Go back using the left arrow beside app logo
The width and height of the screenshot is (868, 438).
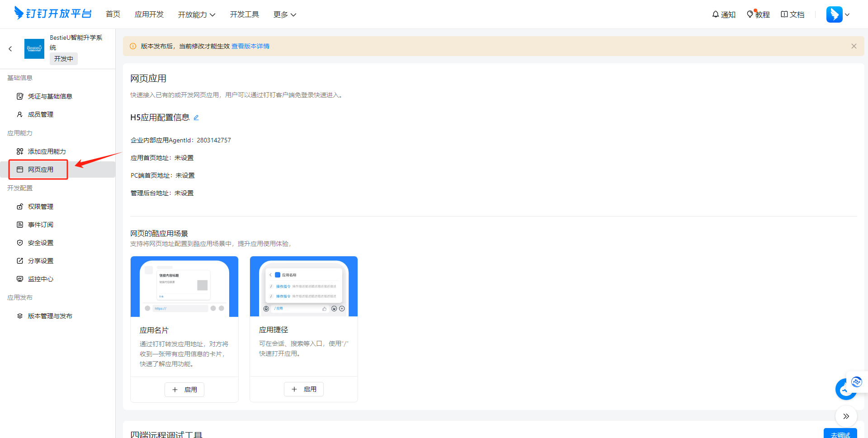pos(10,49)
